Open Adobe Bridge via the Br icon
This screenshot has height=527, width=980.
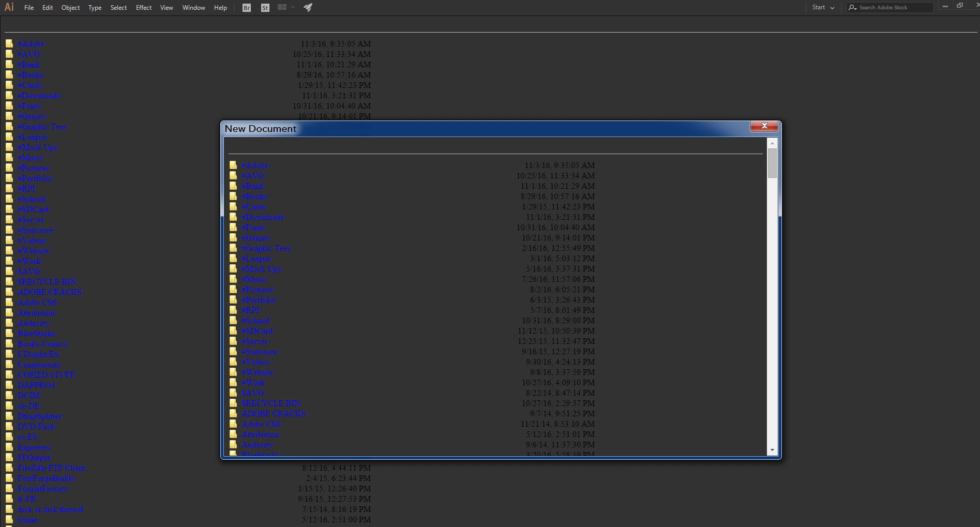(247, 8)
